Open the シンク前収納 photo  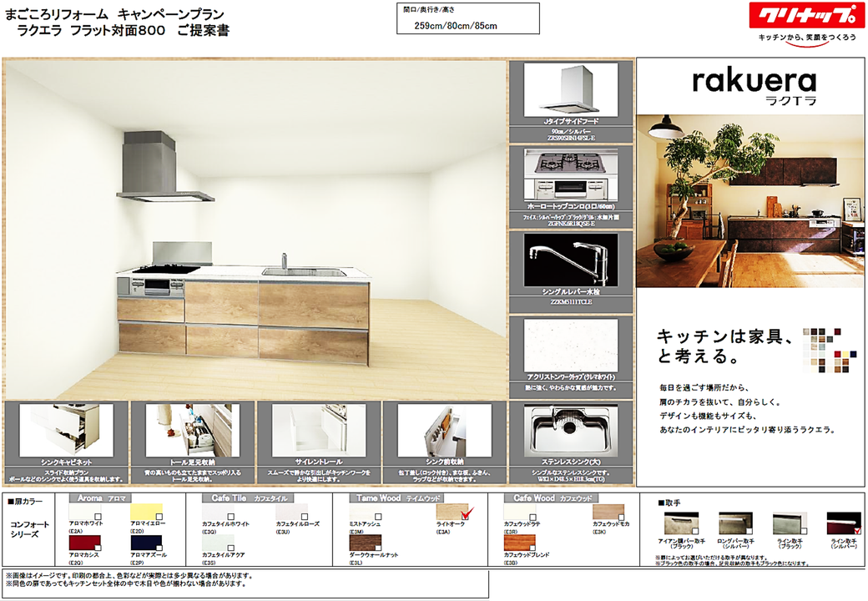pos(445,431)
